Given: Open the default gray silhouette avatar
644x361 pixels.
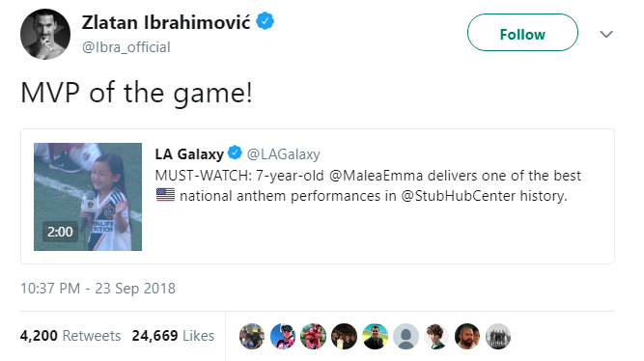Looking at the screenshot, I should pyautogui.click(x=406, y=336).
